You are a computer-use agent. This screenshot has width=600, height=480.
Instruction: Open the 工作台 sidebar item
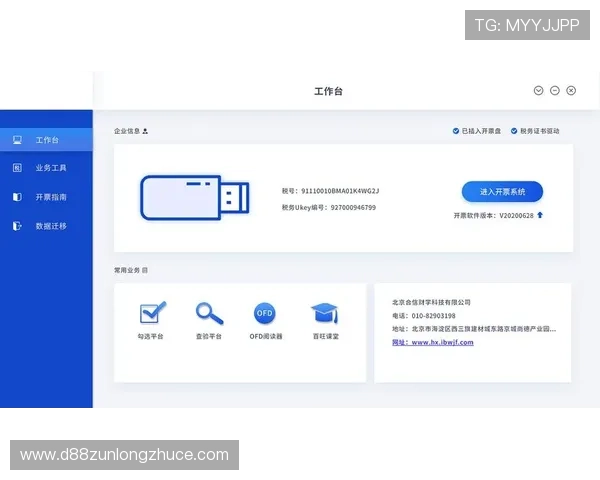click(x=46, y=140)
